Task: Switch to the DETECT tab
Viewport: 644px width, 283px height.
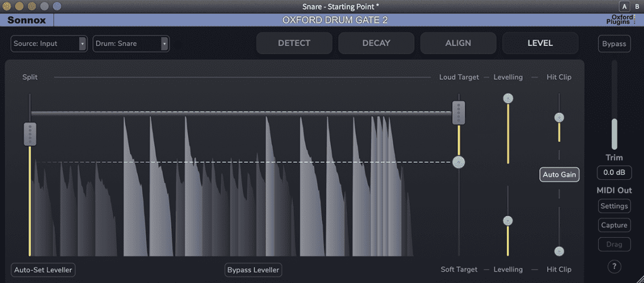Action: [294, 43]
